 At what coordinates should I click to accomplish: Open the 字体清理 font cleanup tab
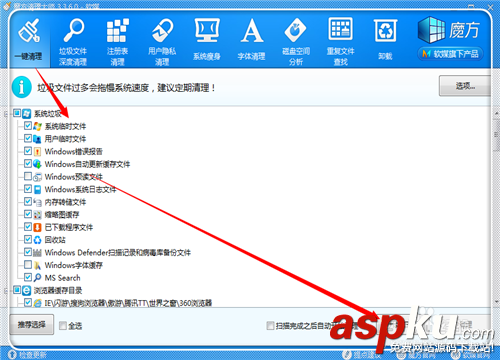(x=251, y=40)
